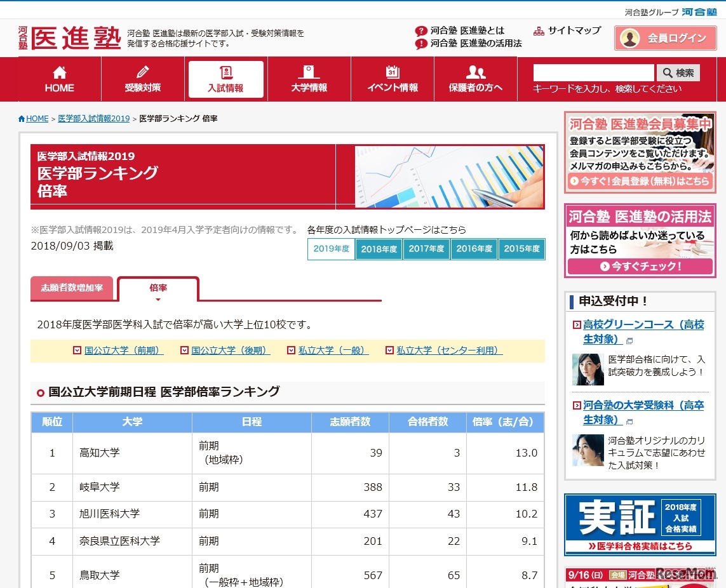Image resolution: width=726 pixels, height=588 pixels.
Task: Open 受験対策 via the pencil icon
Action: 142,72
